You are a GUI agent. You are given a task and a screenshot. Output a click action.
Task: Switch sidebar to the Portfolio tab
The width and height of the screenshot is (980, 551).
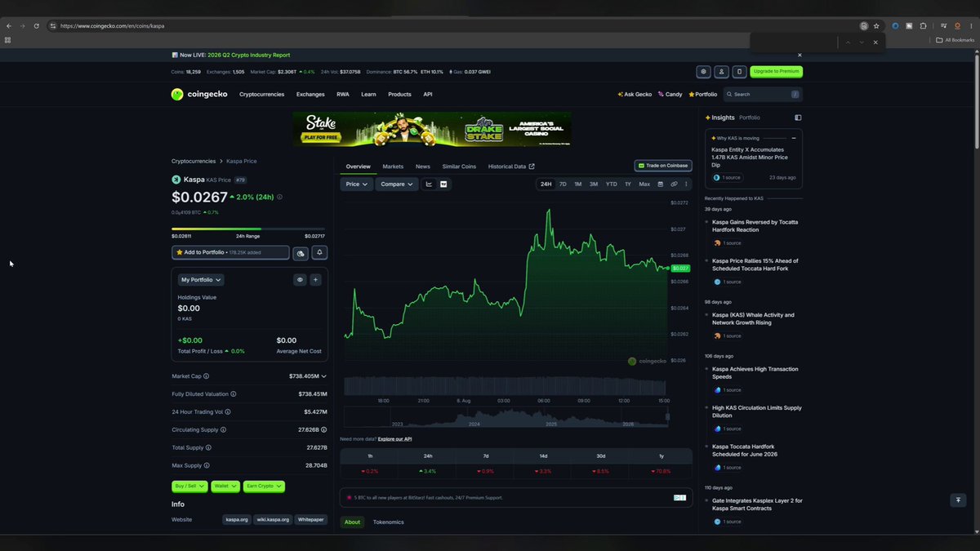pyautogui.click(x=750, y=118)
